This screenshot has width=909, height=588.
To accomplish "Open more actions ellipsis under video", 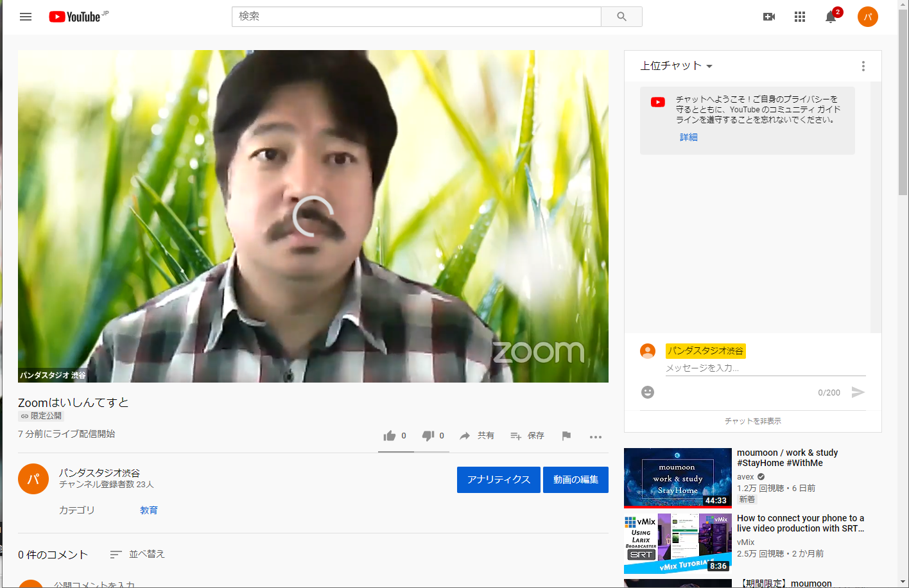I will pyautogui.click(x=596, y=437).
